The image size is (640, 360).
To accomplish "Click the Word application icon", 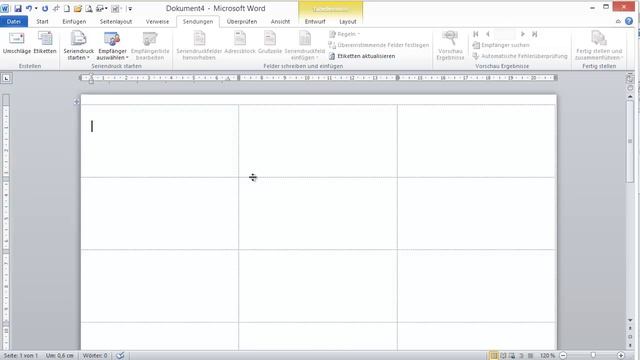I will [4, 8].
